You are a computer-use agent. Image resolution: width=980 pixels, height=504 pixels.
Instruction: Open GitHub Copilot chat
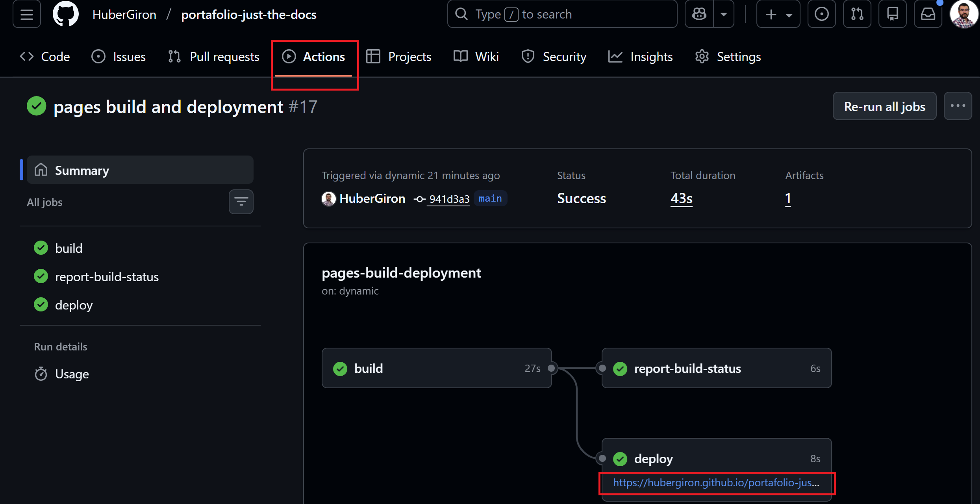699,14
